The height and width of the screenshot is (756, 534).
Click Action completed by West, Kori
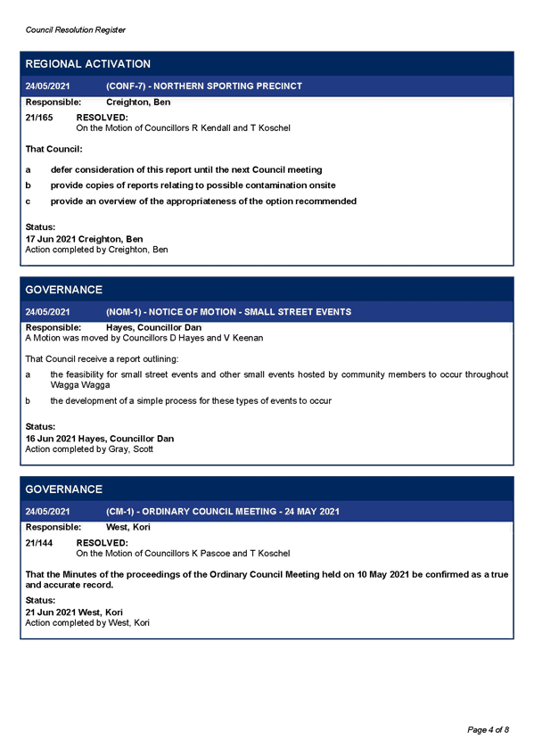(x=87, y=623)
